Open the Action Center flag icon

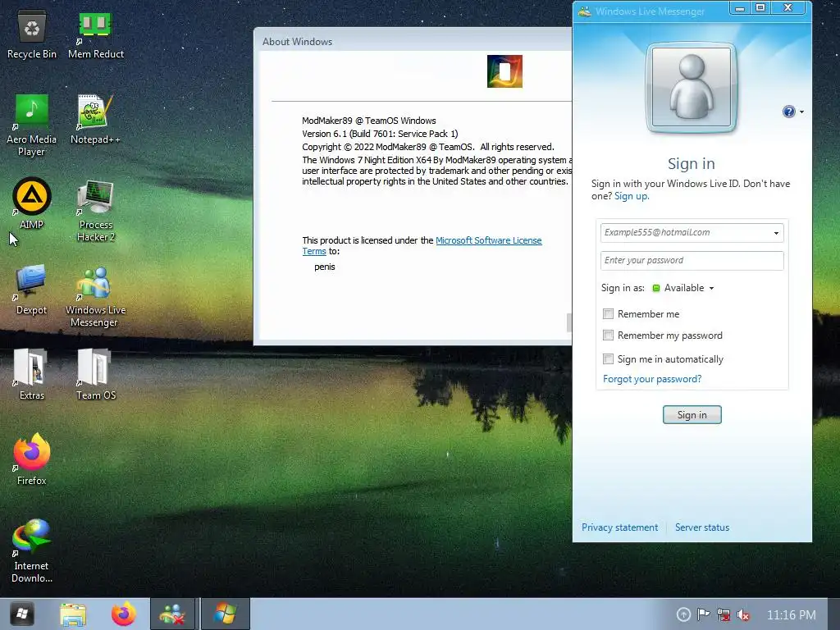703,614
